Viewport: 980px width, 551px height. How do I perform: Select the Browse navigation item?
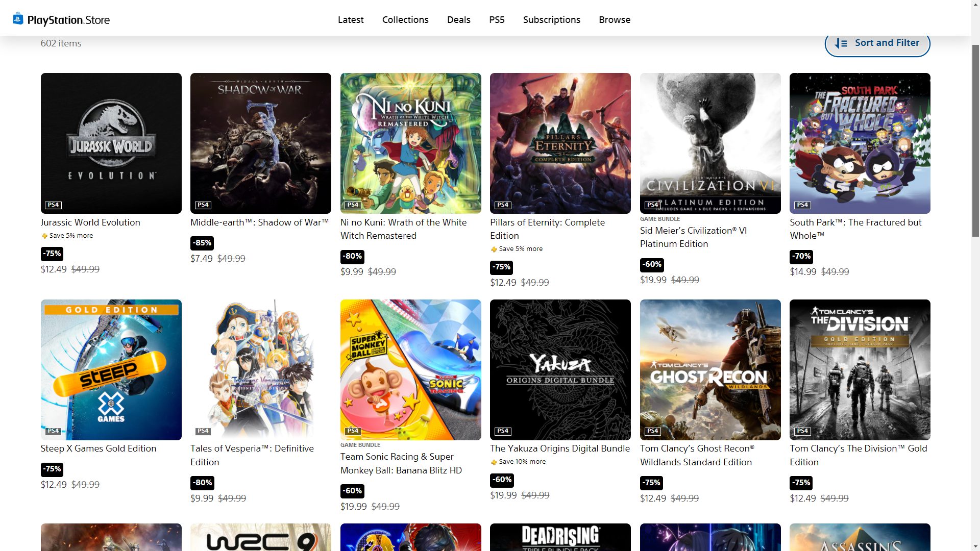615,20
